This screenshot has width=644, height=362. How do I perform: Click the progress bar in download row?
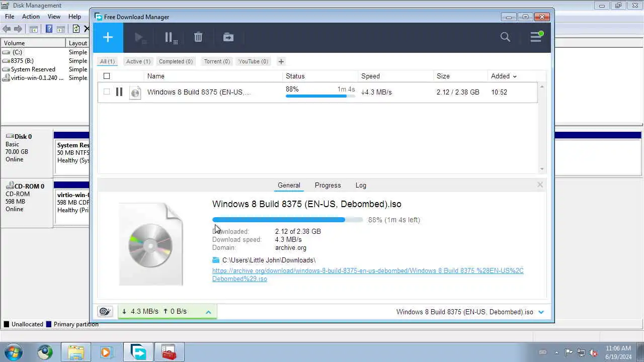click(320, 96)
